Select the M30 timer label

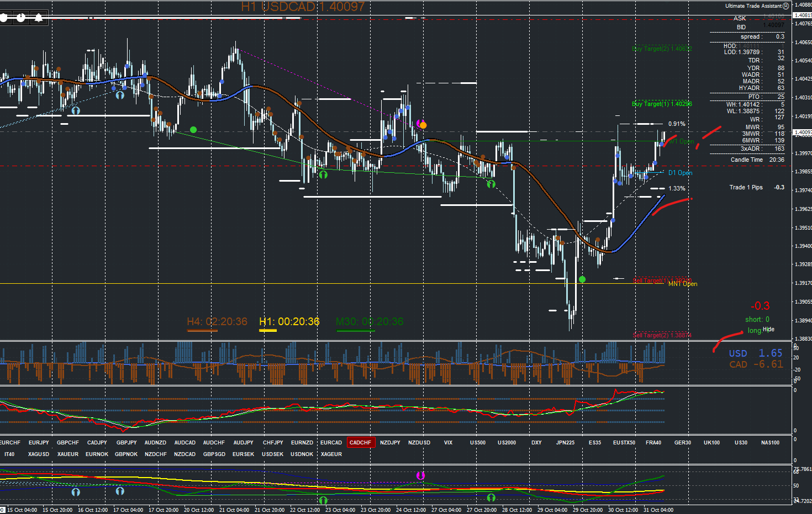point(370,321)
